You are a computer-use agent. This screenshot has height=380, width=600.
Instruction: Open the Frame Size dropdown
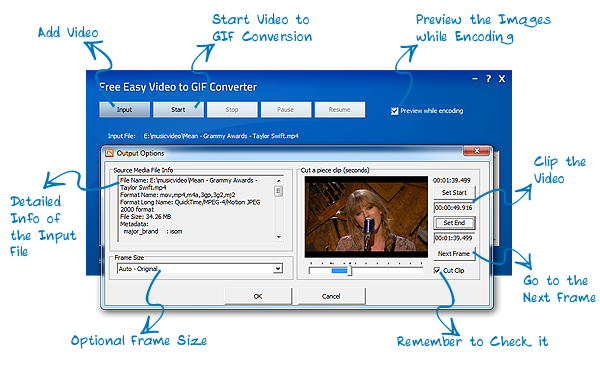(x=279, y=269)
